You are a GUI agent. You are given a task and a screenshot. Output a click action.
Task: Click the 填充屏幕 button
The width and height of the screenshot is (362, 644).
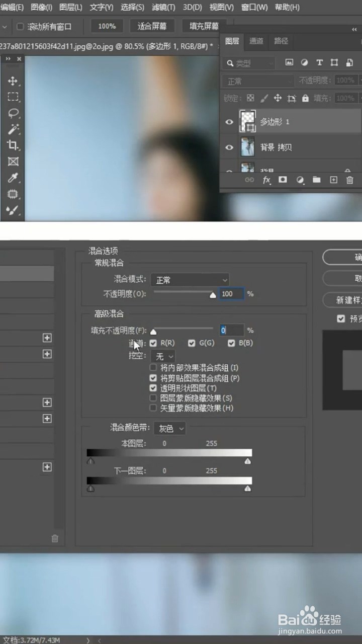click(204, 26)
